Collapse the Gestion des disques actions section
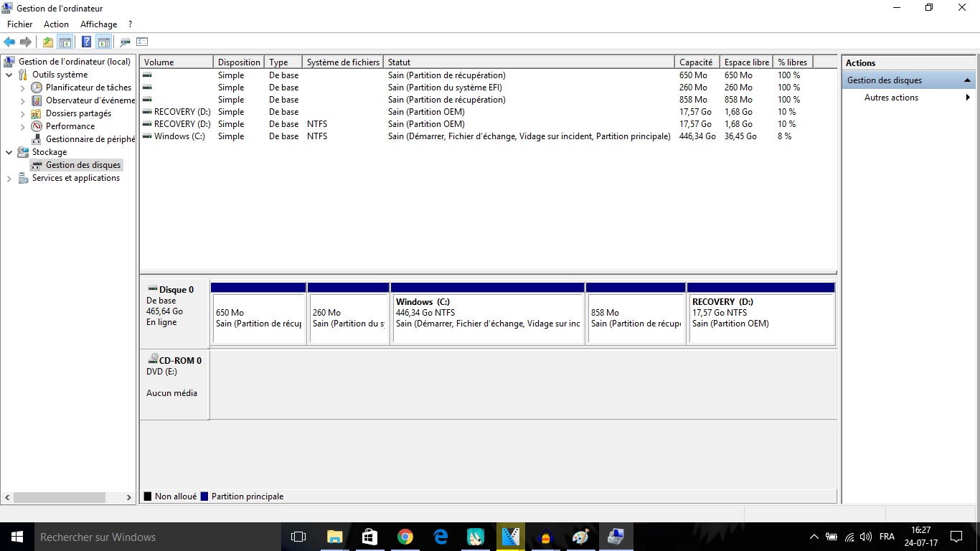Screen dimensions: 980x551 click(967, 80)
